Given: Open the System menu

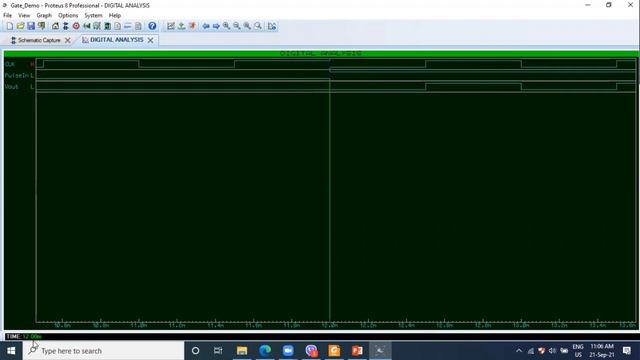Looking at the screenshot, I should [93, 16].
